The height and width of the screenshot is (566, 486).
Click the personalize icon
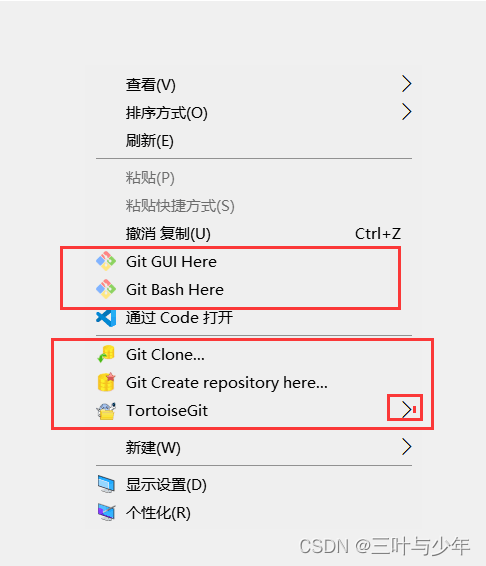pyautogui.click(x=106, y=512)
